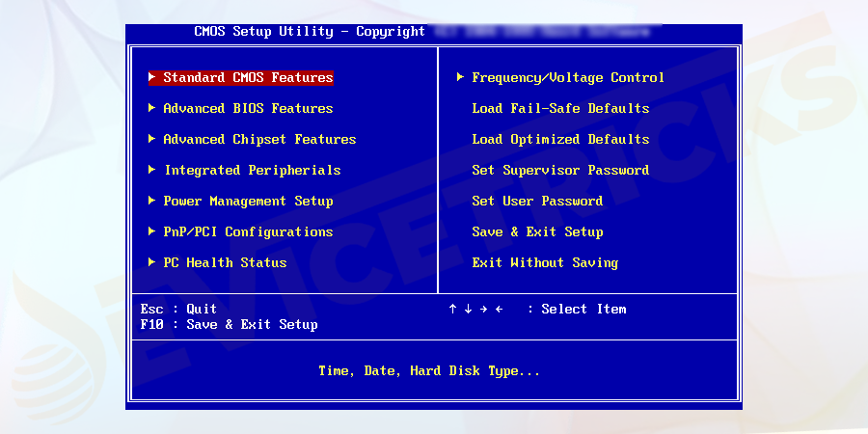Click the ': Select Item' hint text
The height and width of the screenshot is (434, 868).
click(x=577, y=309)
